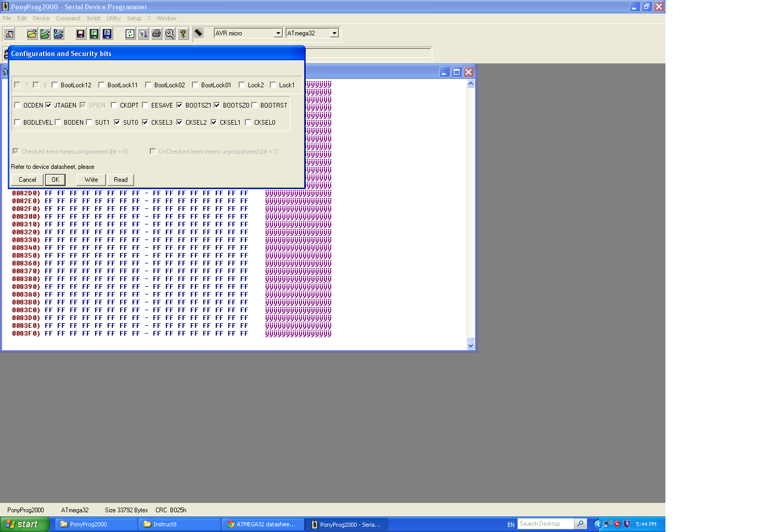The image size is (772, 532).
Task: Click the hex window scrollbar down arrow
Action: [470, 345]
